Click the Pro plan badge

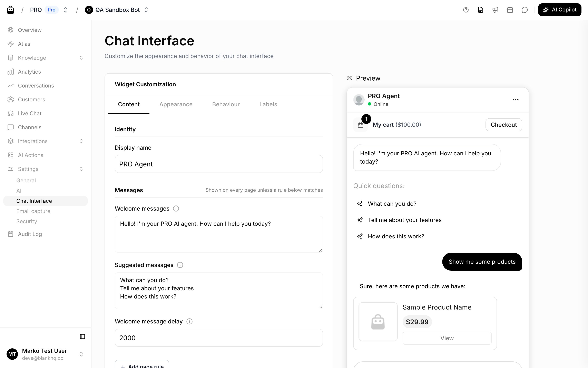click(51, 10)
